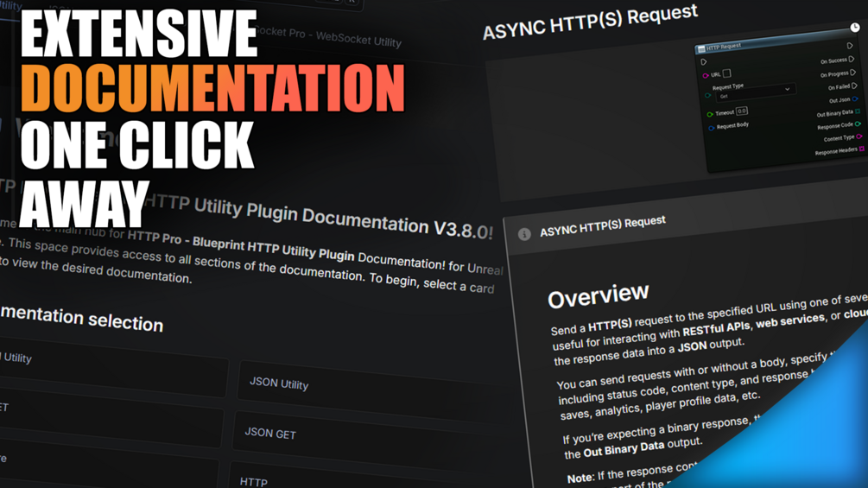Click the magenta URL input pin
Image resolution: width=868 pixels, height=488 pixels.
coord(706,75)
